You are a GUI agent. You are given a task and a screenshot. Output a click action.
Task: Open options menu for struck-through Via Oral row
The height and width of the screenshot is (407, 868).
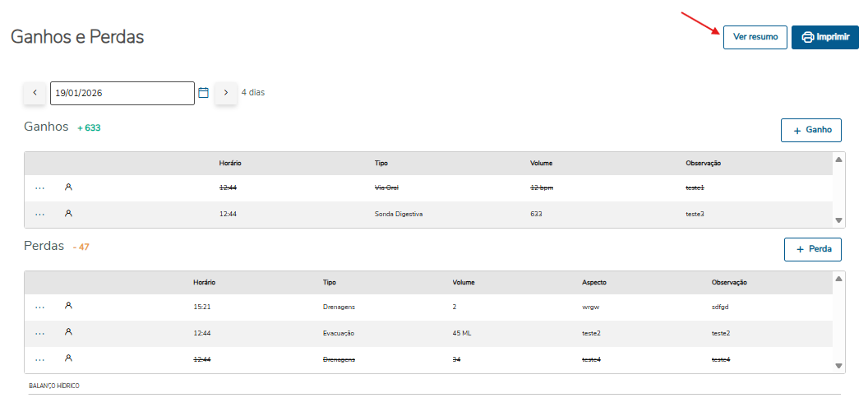39,187
